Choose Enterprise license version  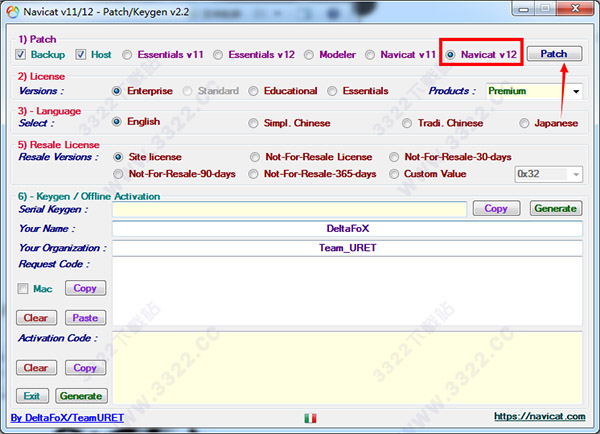(x=117, y=91)
